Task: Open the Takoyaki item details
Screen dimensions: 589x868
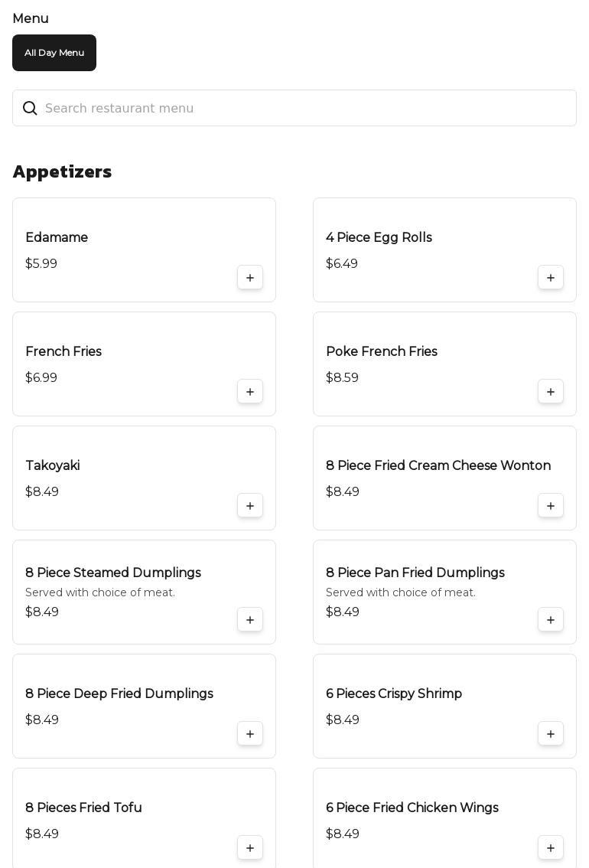Action: click(x=53, y=465)
